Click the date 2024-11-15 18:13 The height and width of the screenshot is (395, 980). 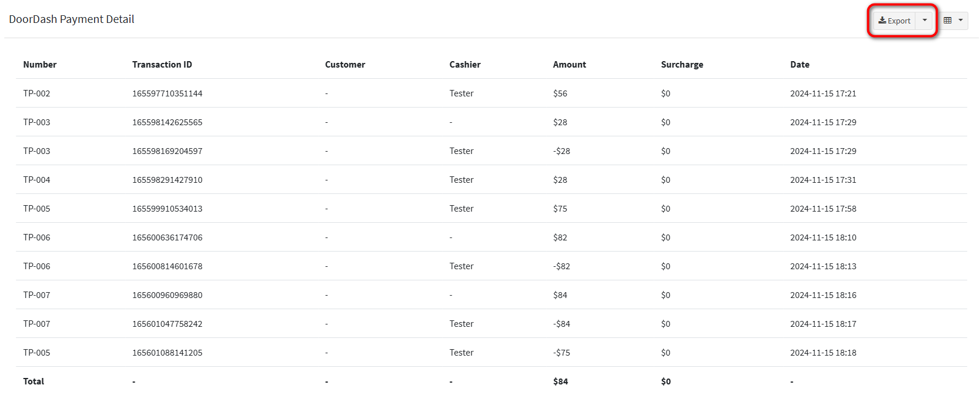click(823, 266)
